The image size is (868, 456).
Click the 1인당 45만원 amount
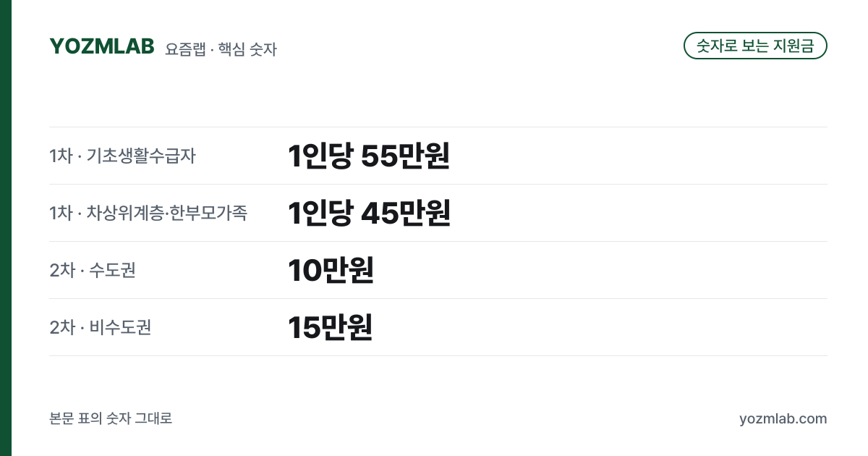pos(369,213)
